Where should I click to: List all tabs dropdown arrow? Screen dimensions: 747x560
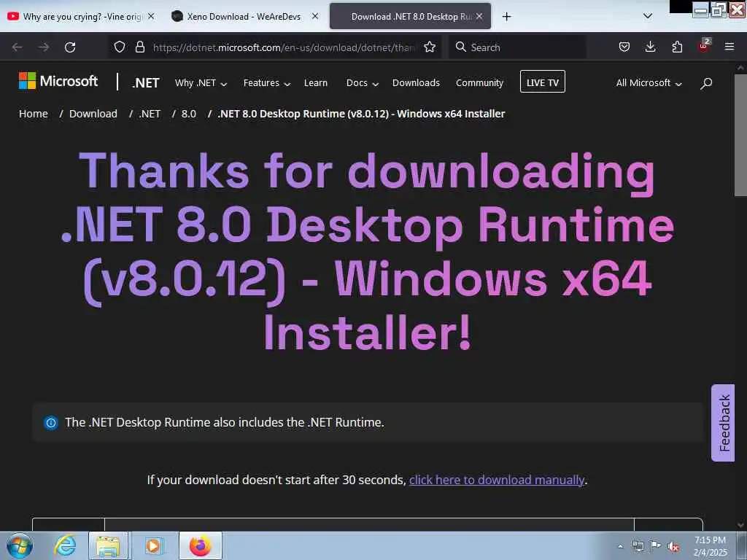648,16
